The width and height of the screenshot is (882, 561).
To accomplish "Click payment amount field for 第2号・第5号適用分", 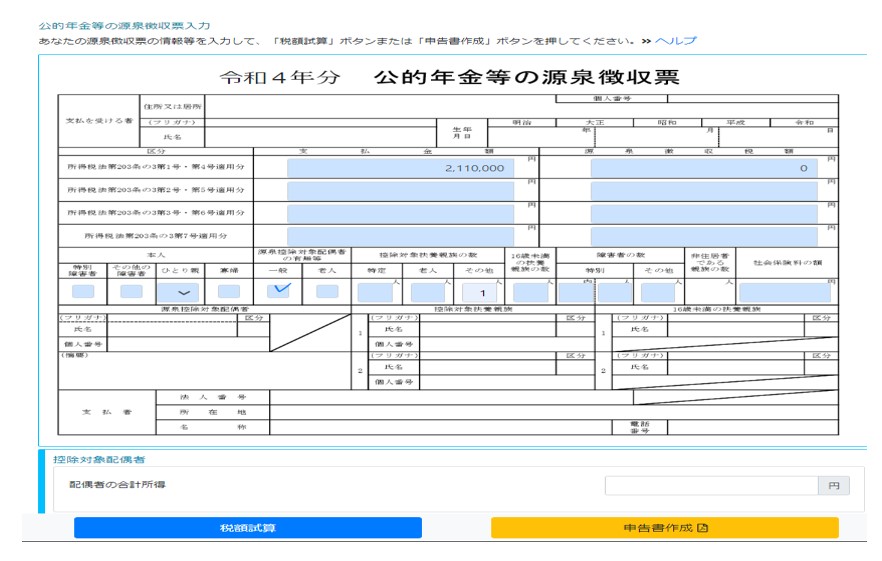I will (400, 191).
